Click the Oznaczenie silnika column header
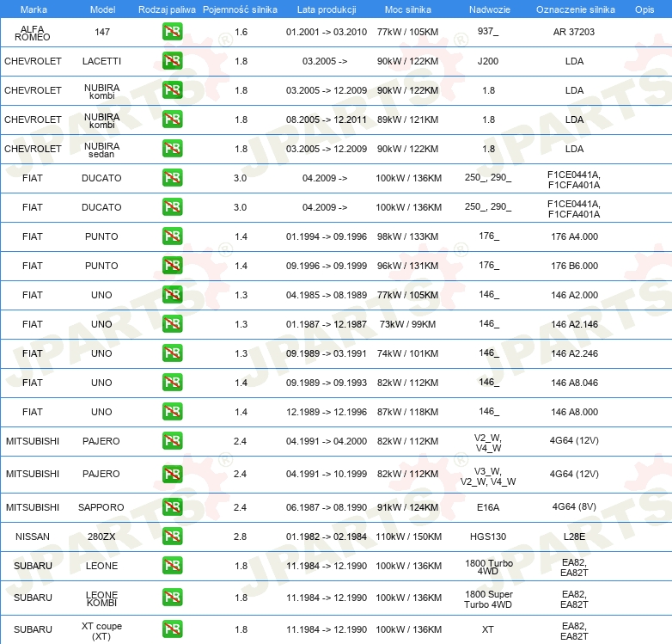This screenshot has height=644, width=672. 576,9
